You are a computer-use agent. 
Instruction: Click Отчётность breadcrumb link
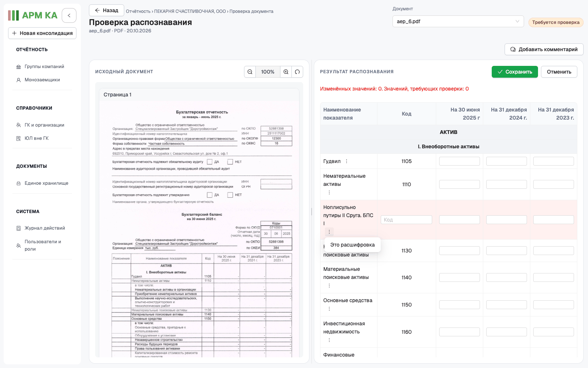pyautogui.click(x=138, y=11)
